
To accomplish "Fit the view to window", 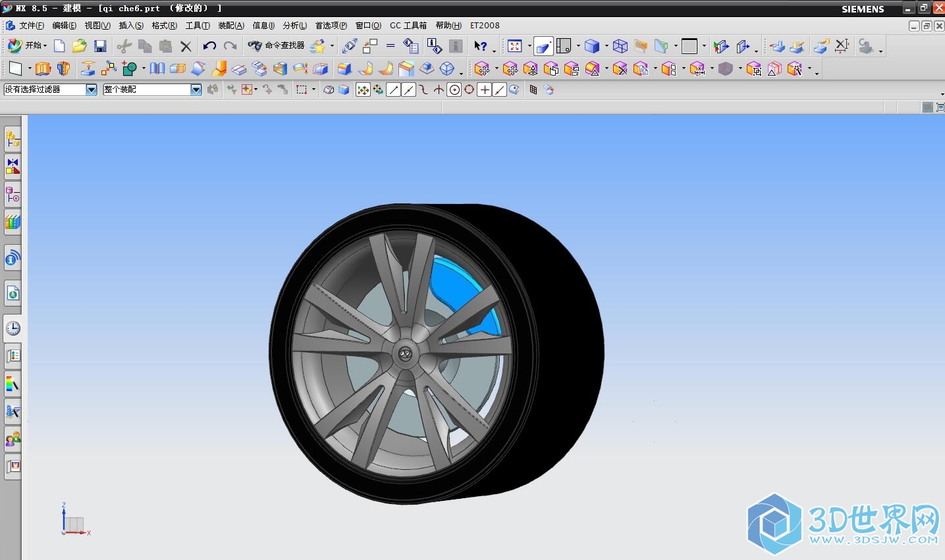I will (514, 45).
